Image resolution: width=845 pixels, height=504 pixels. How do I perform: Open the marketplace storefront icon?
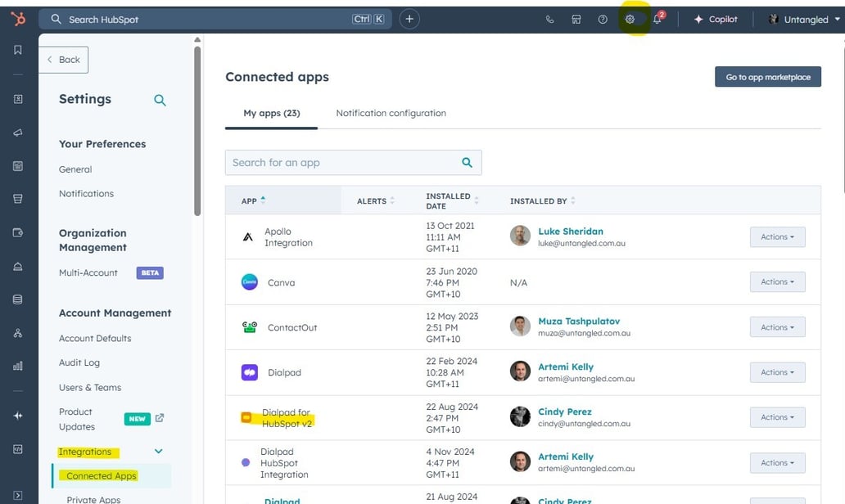(576, 20)
